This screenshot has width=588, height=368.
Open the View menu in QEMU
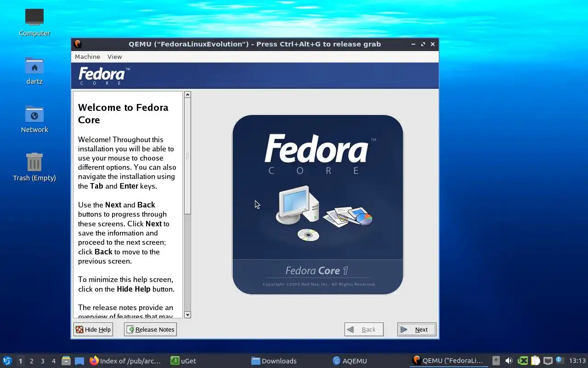(x=114, y=57)
